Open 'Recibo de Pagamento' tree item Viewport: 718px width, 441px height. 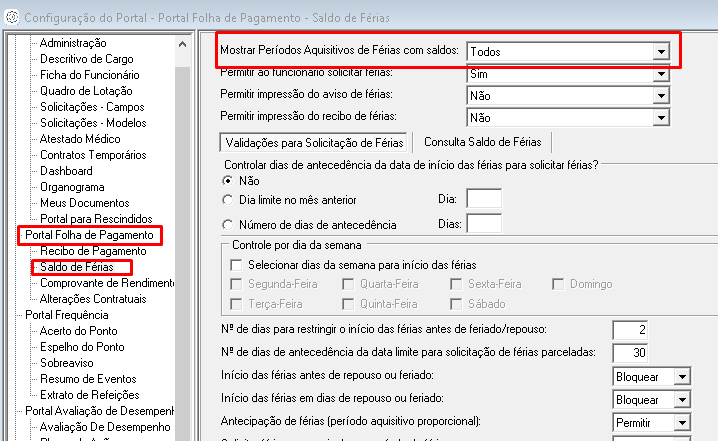pos(92,251)
